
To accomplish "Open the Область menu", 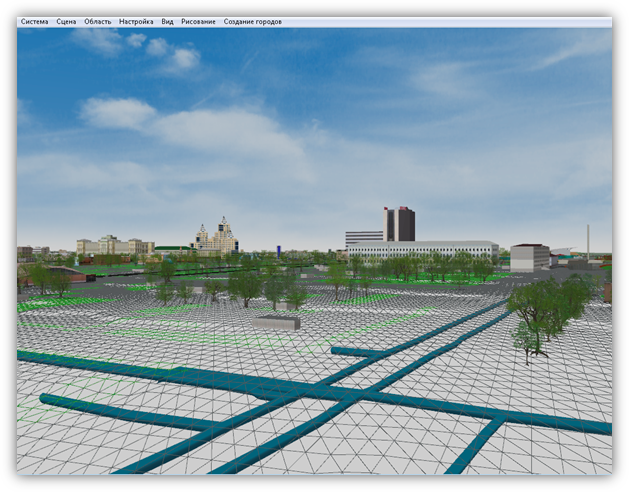I will [x=98, y=21].
